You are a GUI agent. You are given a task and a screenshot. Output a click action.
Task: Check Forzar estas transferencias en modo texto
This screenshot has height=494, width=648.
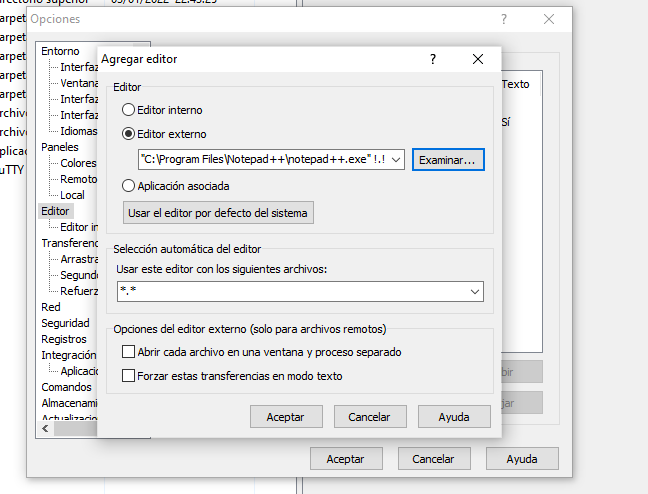pos(128,376)
